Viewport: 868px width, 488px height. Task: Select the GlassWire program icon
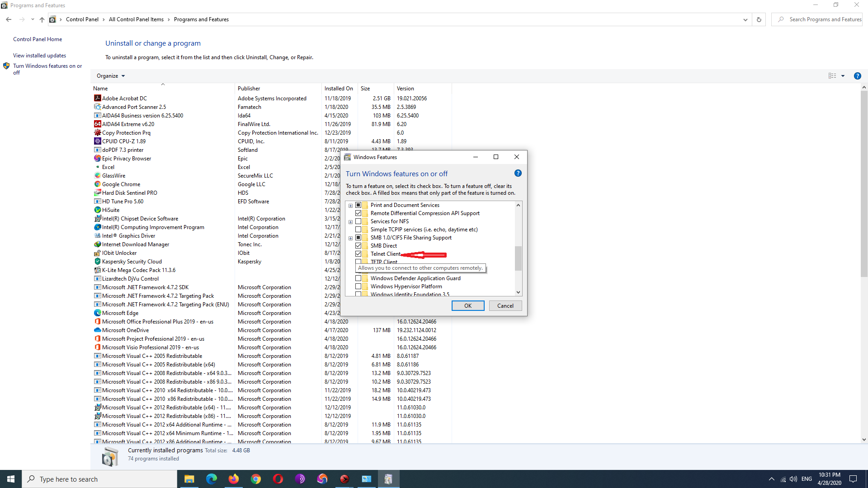[97, 175]
